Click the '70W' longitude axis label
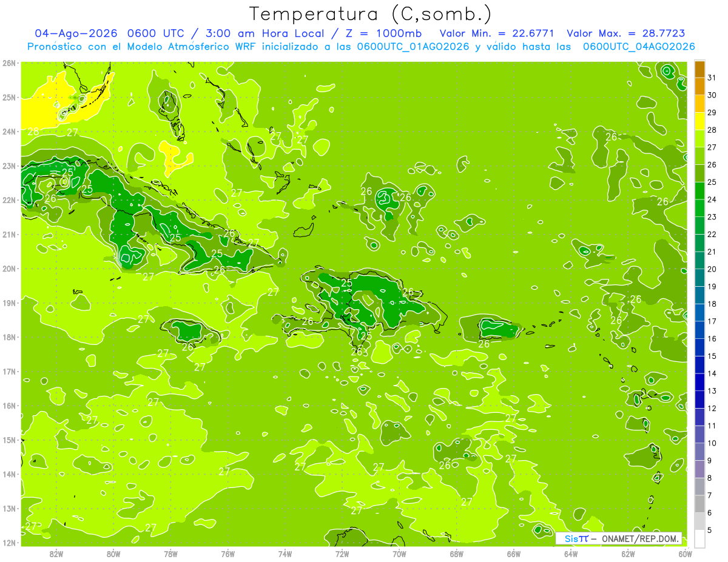 coord(399,554)
